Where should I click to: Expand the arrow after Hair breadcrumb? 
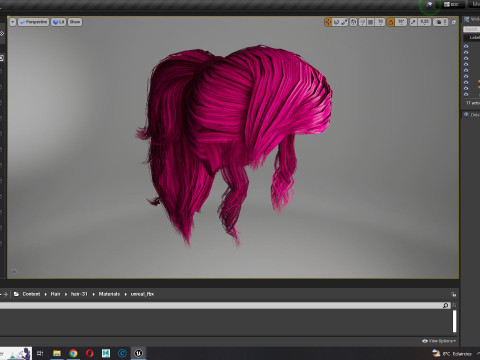tap(66, 294)
